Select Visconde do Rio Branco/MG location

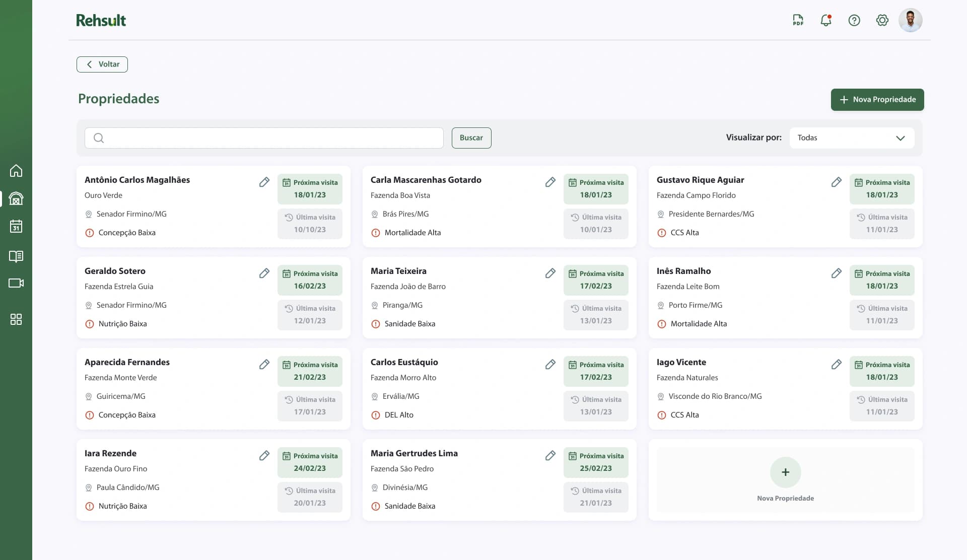715,396
